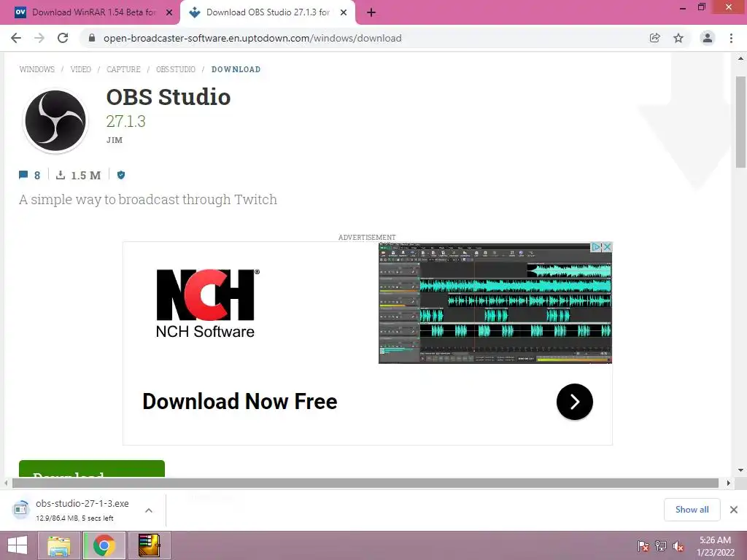Close the downloads bar
The width and height of the screenshot is (747, 560).
(x=734, y=510)
